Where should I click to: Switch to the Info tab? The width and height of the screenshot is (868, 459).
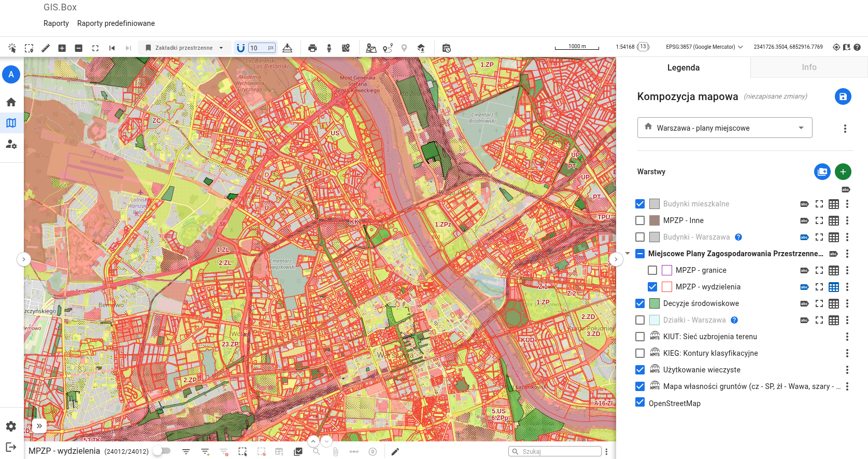pos(808,67)
